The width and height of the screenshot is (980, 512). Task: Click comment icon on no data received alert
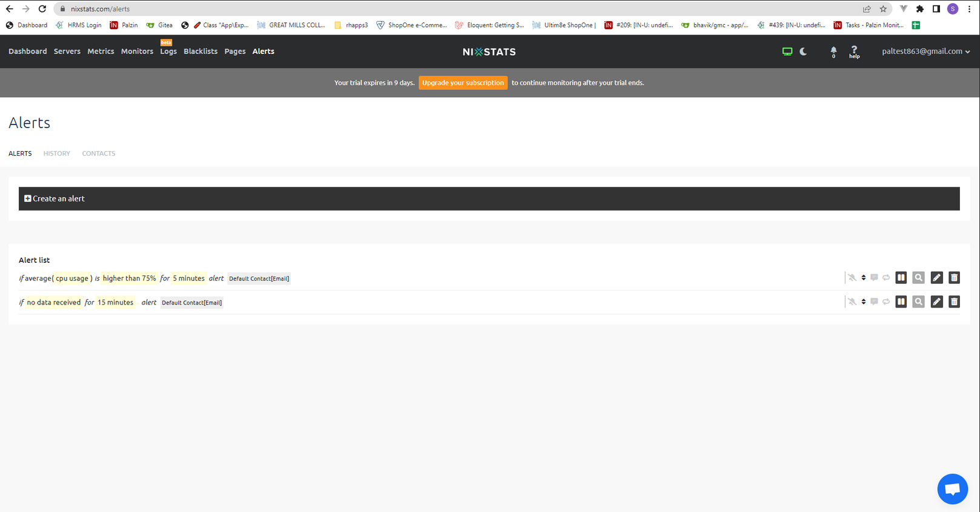pos(874,301)
